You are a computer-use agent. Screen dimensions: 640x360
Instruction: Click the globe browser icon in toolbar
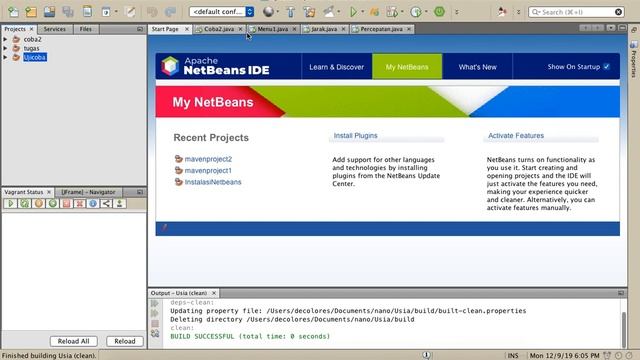[268, 12]
